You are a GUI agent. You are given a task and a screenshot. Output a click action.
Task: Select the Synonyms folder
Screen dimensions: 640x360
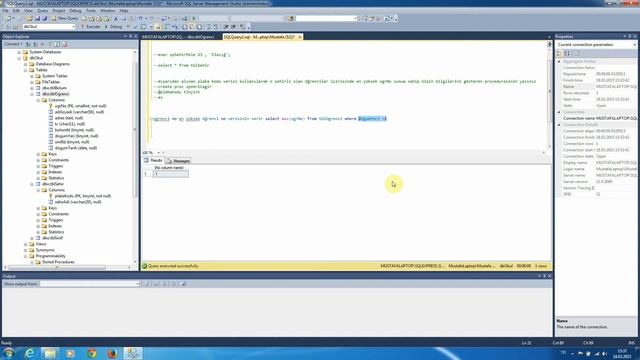(x=45, y=250)
